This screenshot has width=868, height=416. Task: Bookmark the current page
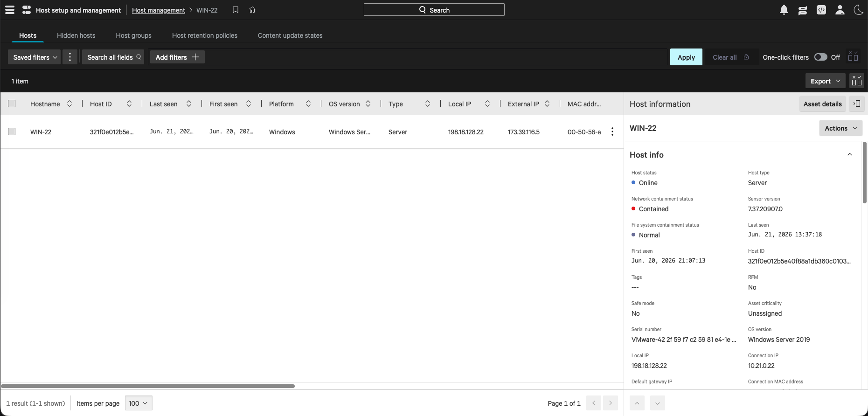point(236,10)
